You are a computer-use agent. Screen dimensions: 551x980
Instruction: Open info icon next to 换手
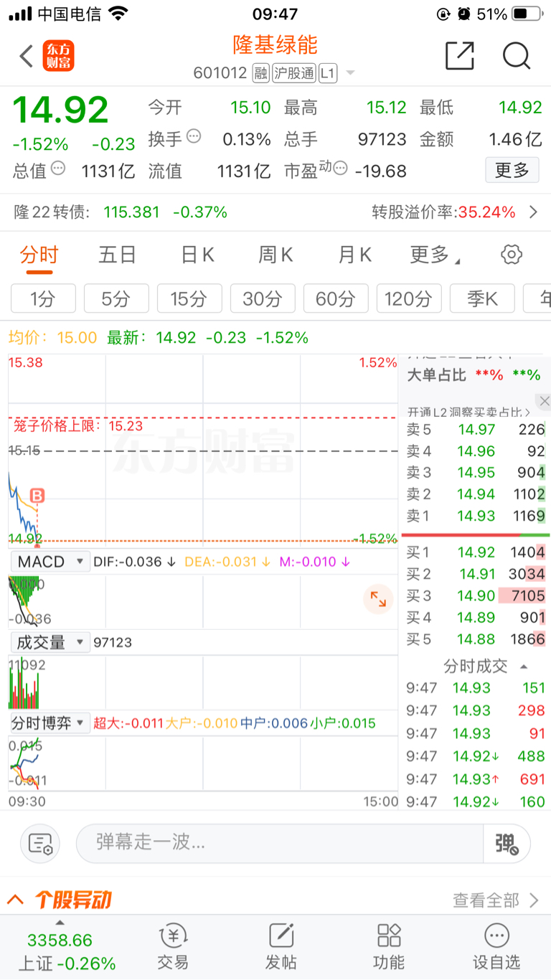(x=194, y=136)
